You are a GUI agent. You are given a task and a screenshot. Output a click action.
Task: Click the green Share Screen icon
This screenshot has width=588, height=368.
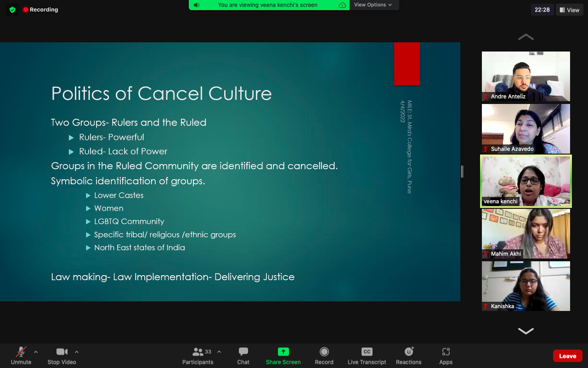tap(283, 352)
